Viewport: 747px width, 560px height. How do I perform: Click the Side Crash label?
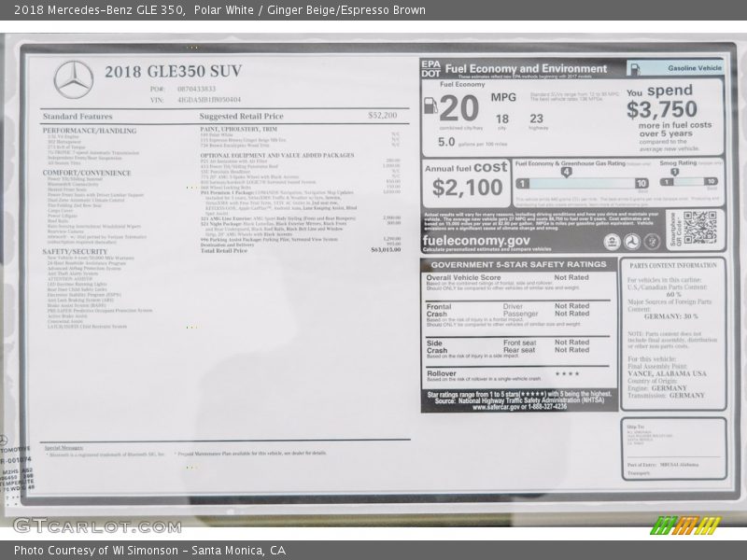[x=436, y=346]
